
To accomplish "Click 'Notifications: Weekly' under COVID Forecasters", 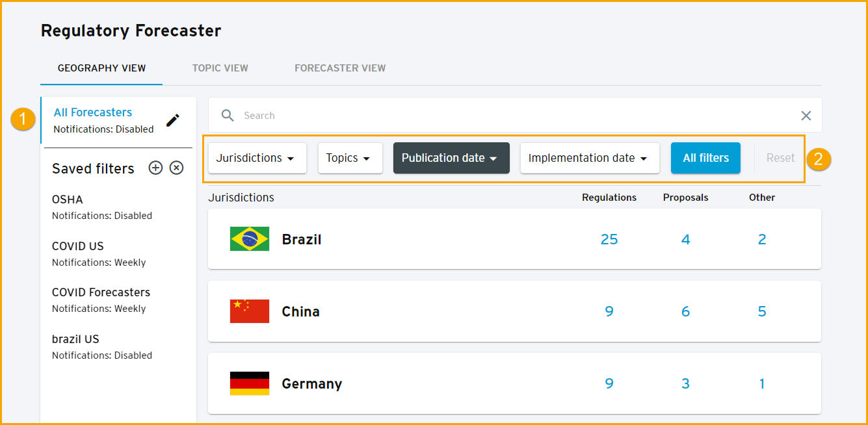I will [x=99, y=309].
